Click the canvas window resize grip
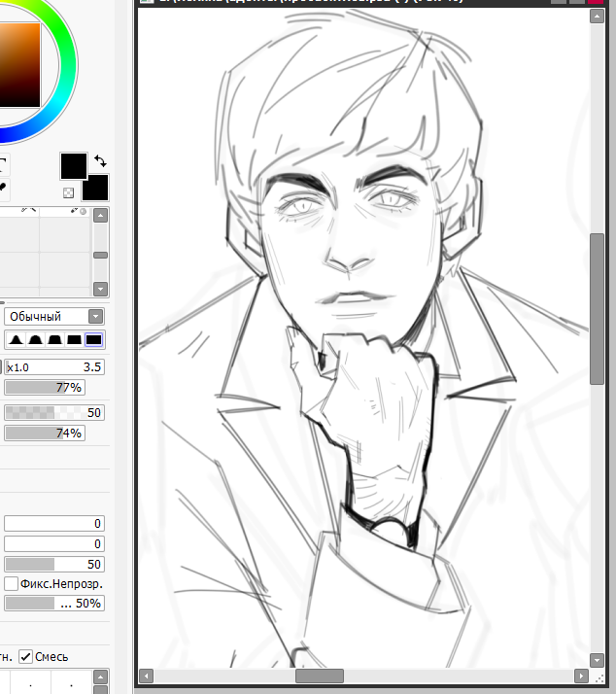The height and width of the screenshot is (694, 616). (x=599, y=678)
